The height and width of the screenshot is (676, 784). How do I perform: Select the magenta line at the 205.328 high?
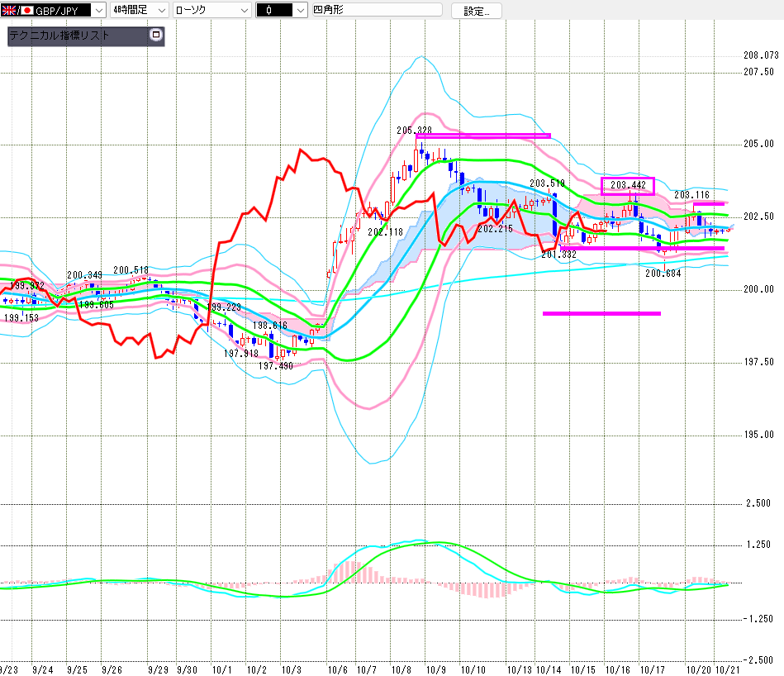[483, 136]
